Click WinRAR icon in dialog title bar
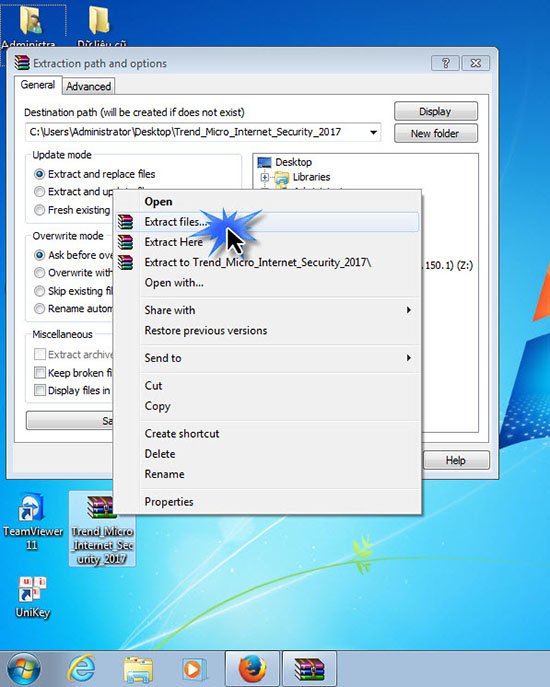This screenshot has width=550, height=687. click(21, 63)
